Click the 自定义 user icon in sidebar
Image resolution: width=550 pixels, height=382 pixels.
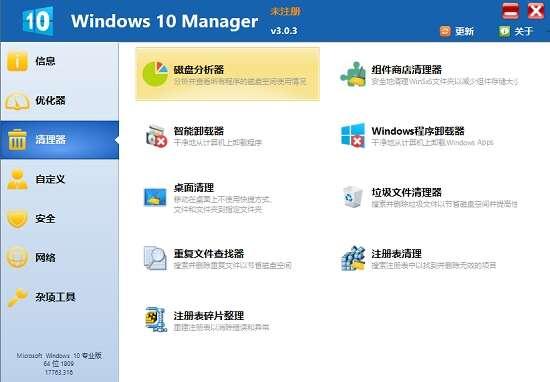pyautogui.click(x=17, y=179)
